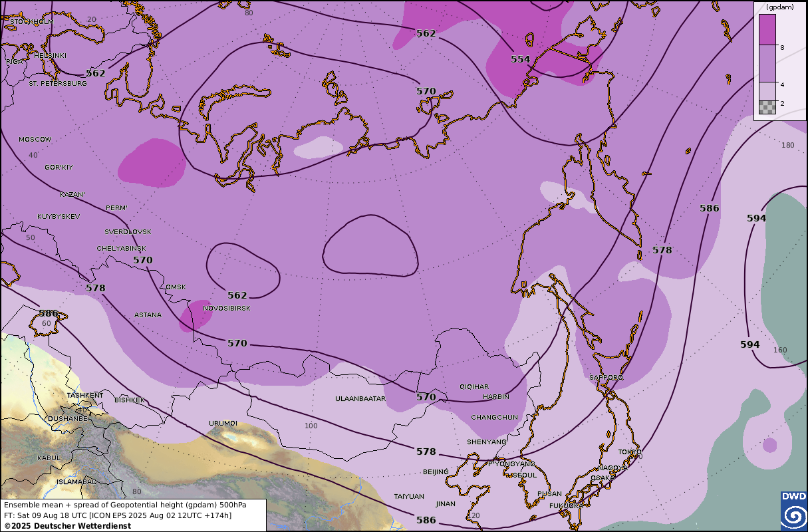This screenshot has height=532, width=808.
Task: Click the SVERDLOVSK city label
Action: click(128, 231)
